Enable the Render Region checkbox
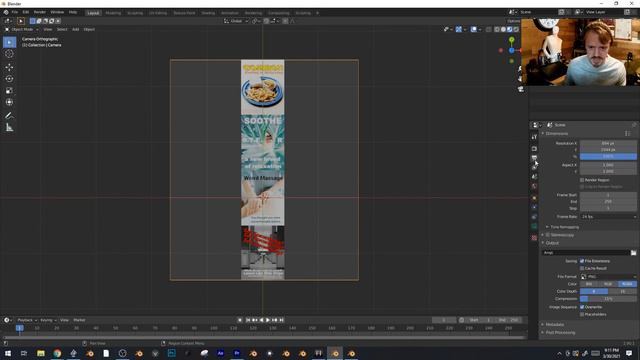This screenshot has height=360, width=640. pyautogui.click(x=582, y=180)
